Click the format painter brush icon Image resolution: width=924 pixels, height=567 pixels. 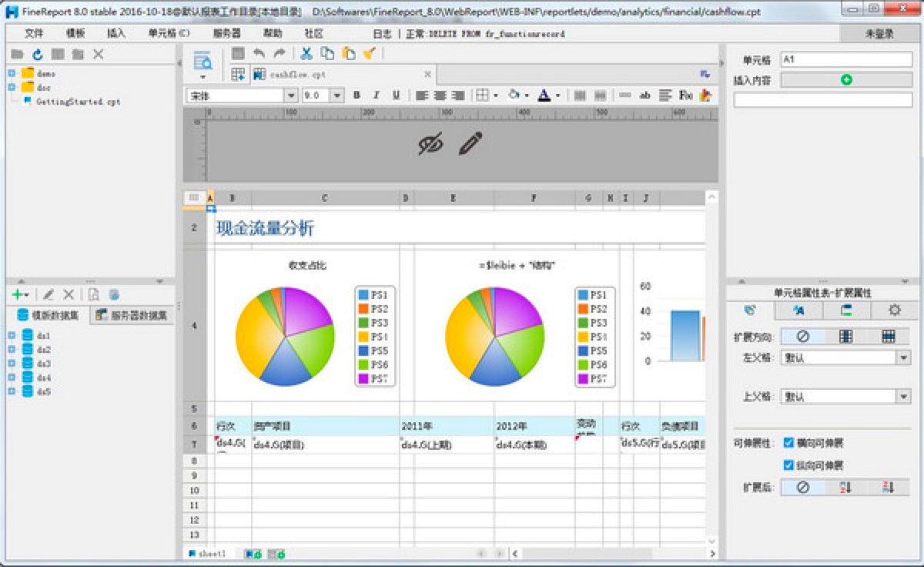click(x=369, y=53)
